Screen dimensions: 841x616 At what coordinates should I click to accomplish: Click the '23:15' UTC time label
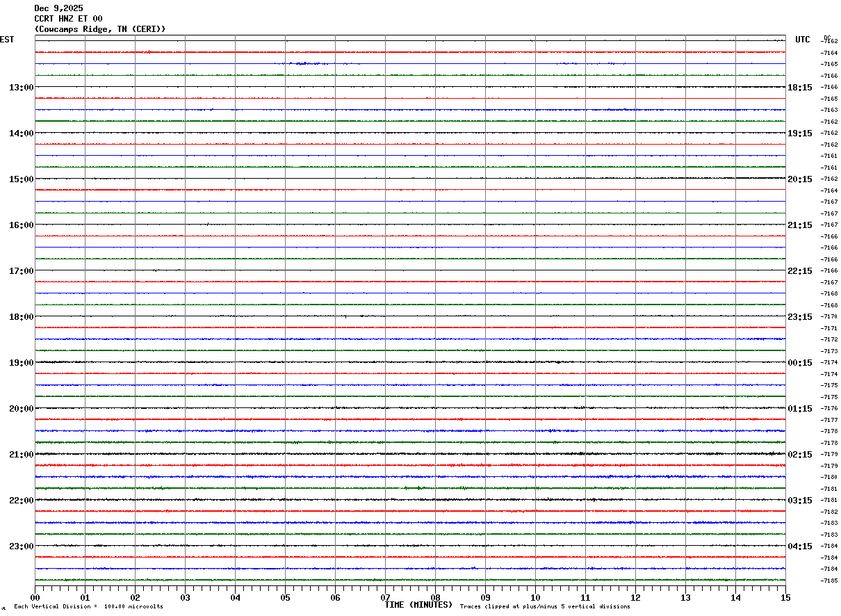[800, 317]
